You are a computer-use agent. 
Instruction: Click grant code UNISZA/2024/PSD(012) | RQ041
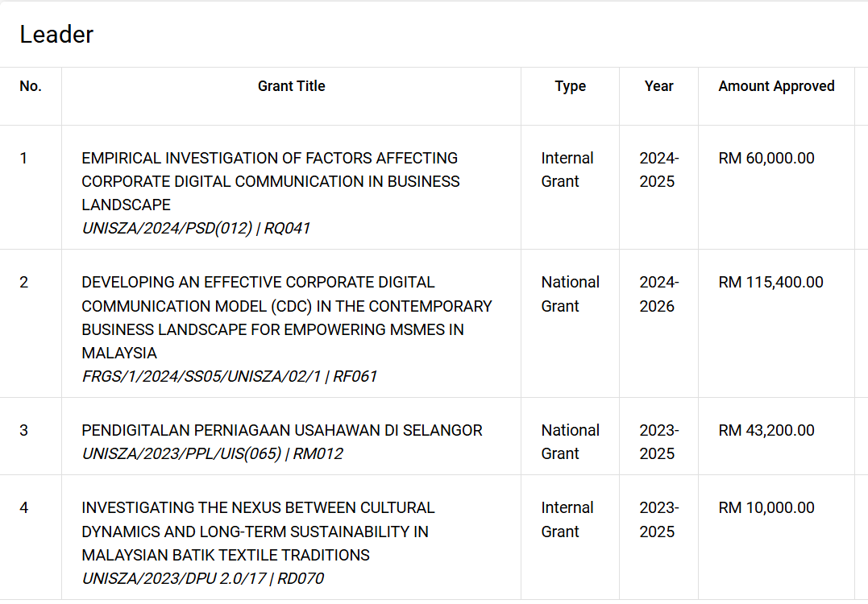(x=196, y=228)
